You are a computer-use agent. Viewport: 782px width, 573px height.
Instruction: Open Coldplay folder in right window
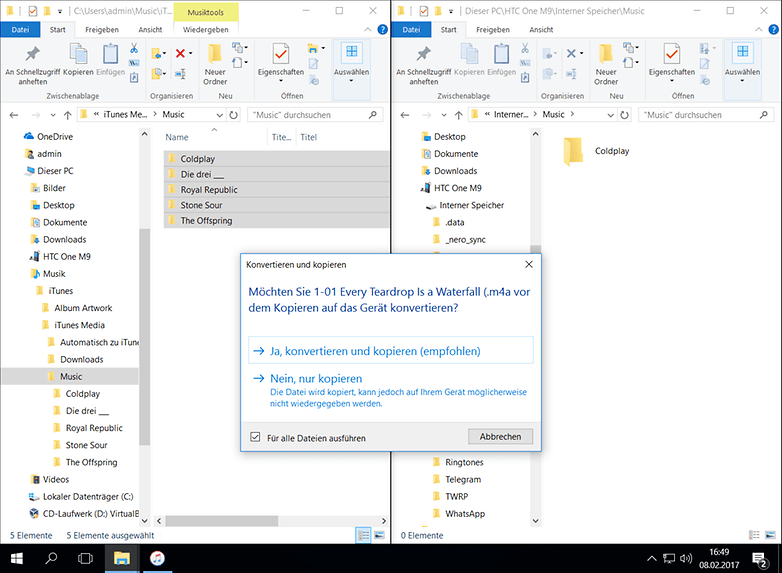[596, 151]
